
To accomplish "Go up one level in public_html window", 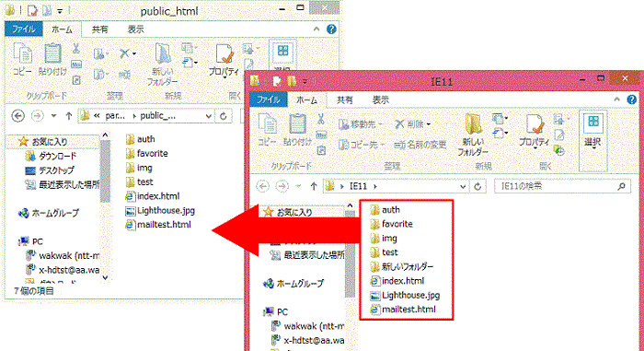I will pyautogui.click(x=69, y=116).
